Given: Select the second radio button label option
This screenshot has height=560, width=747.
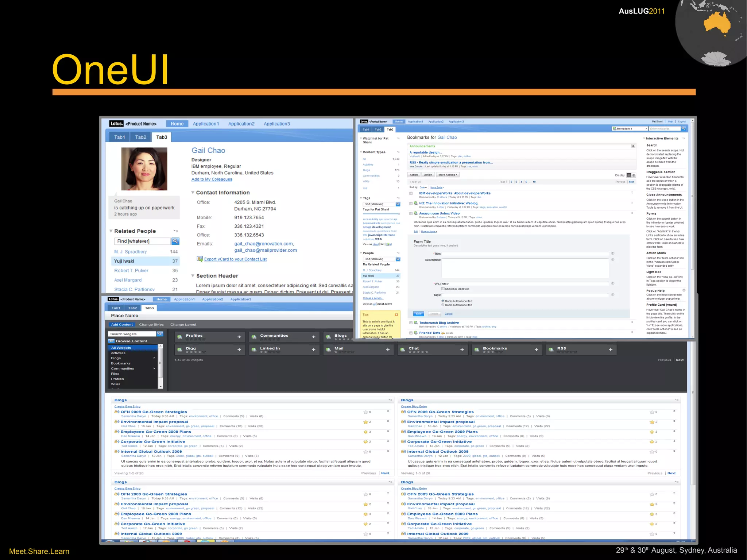Looking at the screenshot, I should [x=443, y=305].
